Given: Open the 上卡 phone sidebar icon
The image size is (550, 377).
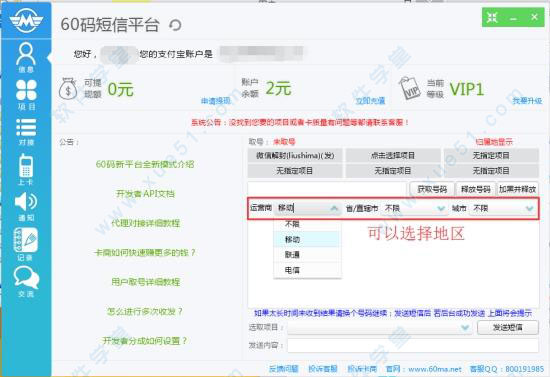Looking at the screenshot, I should [x=26, y=170].
